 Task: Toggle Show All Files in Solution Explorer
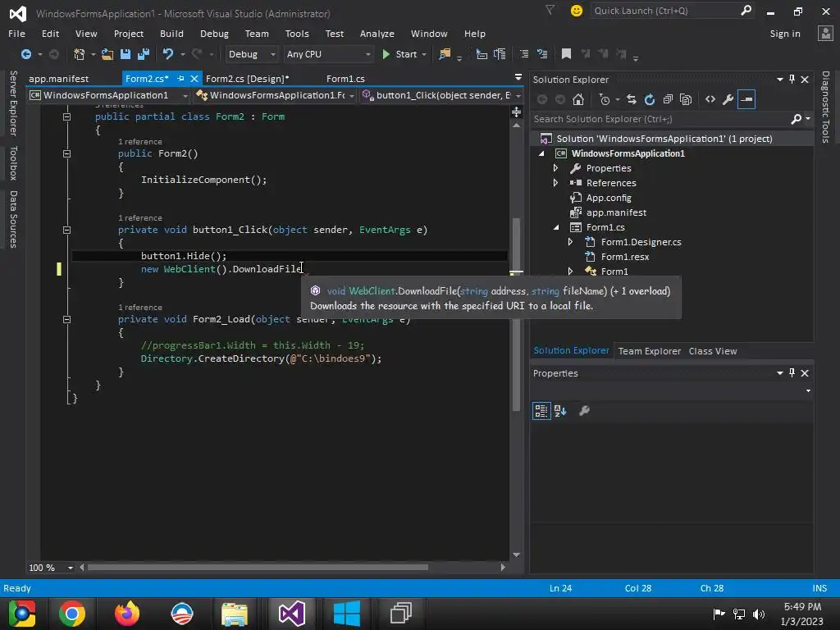point(686,99)
